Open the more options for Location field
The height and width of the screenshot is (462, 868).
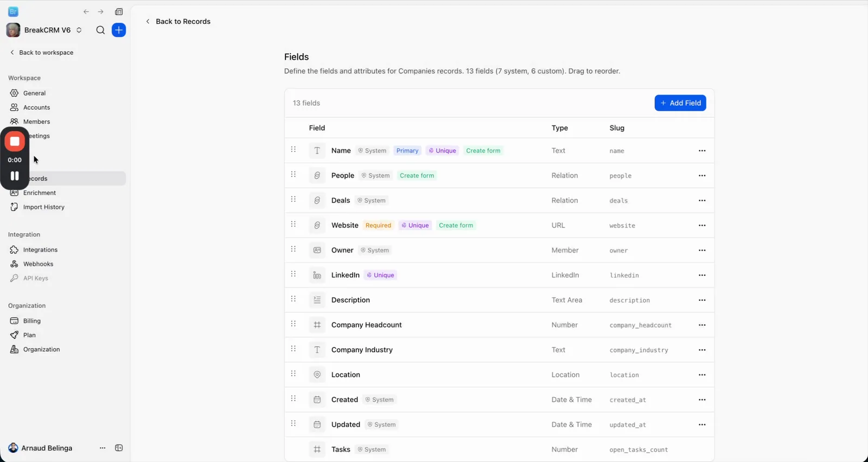[x=702, y=375]
